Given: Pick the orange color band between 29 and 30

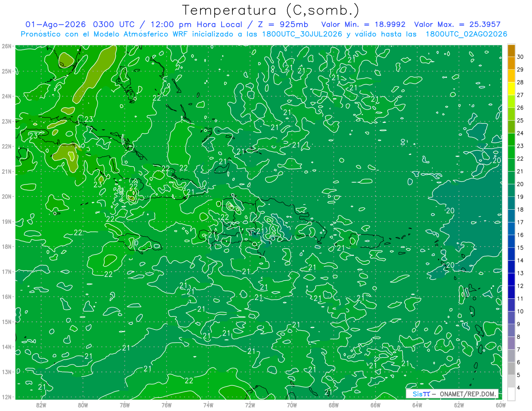Looking at the screenshot, I should click(x=511, y=63).
